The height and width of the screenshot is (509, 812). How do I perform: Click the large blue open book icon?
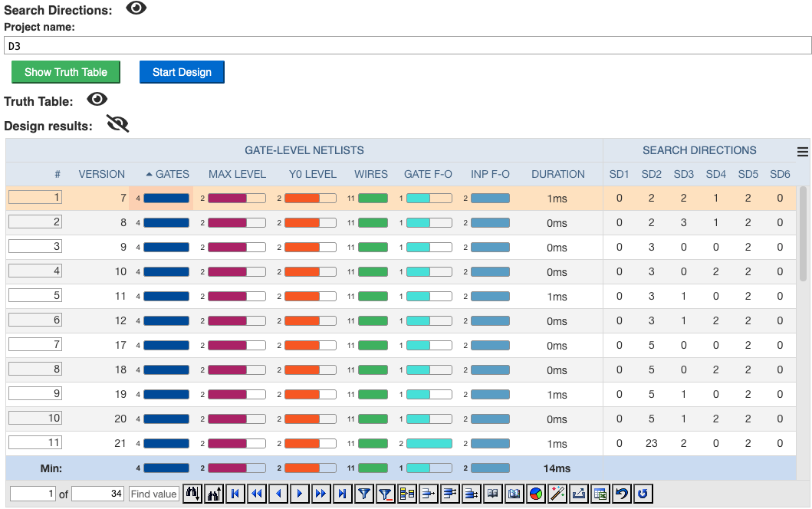coord(514,494)
